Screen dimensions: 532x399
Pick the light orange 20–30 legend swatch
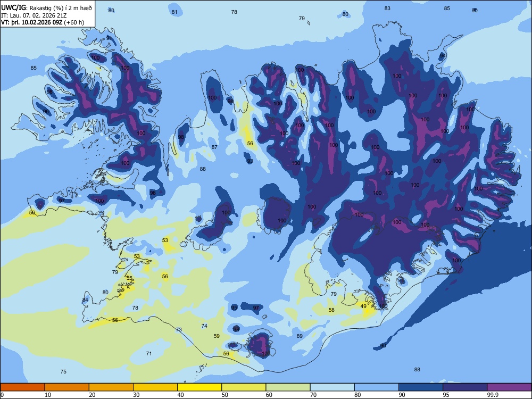(x=111, y=387)
